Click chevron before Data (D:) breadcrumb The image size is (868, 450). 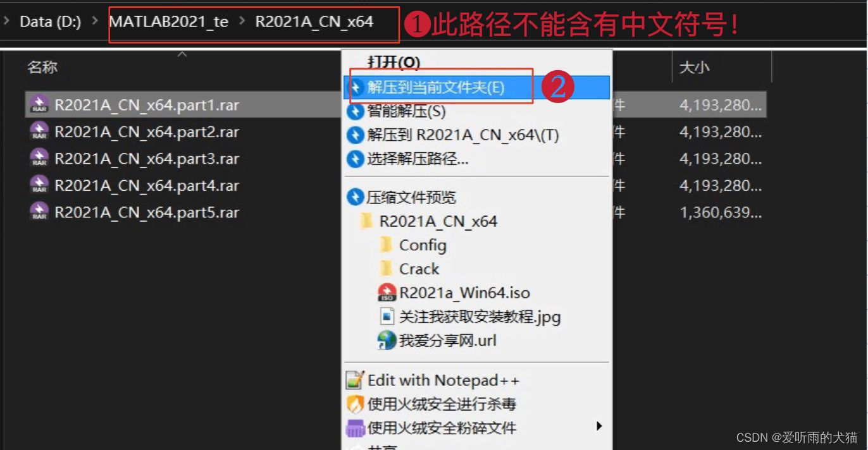(6, 21)
